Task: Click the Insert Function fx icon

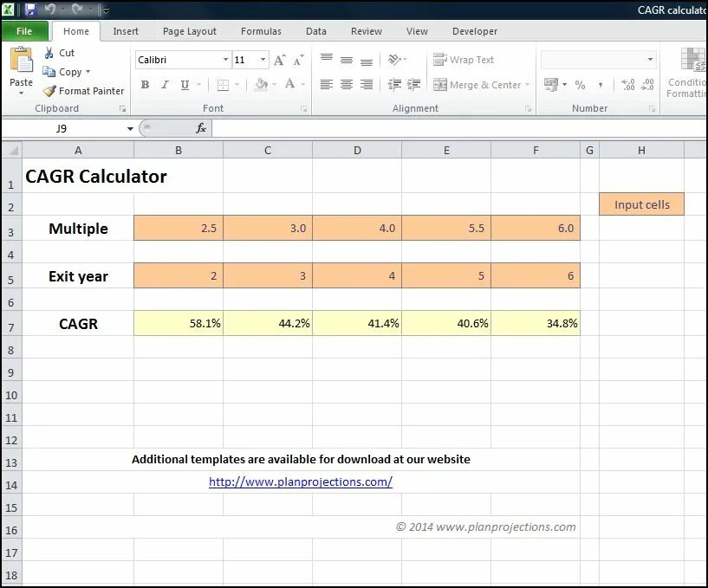Action: click(x=201, y=128)
